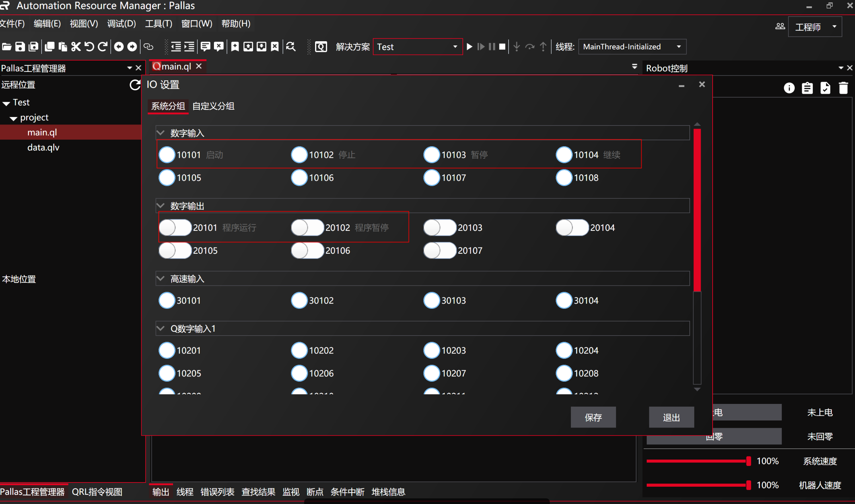This screenshot has width=855, height=504.
Task: Adjust the 系统速度 slider handle
Action: [748, 461]
